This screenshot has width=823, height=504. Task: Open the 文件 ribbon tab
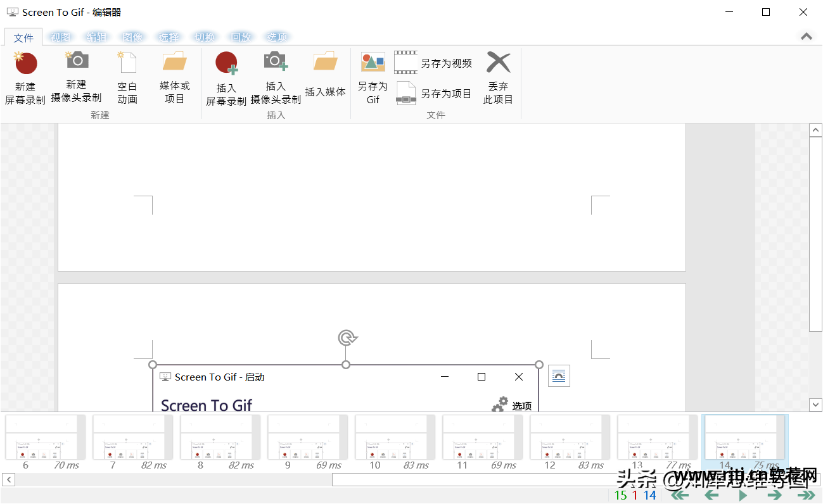tap(23, 37)
